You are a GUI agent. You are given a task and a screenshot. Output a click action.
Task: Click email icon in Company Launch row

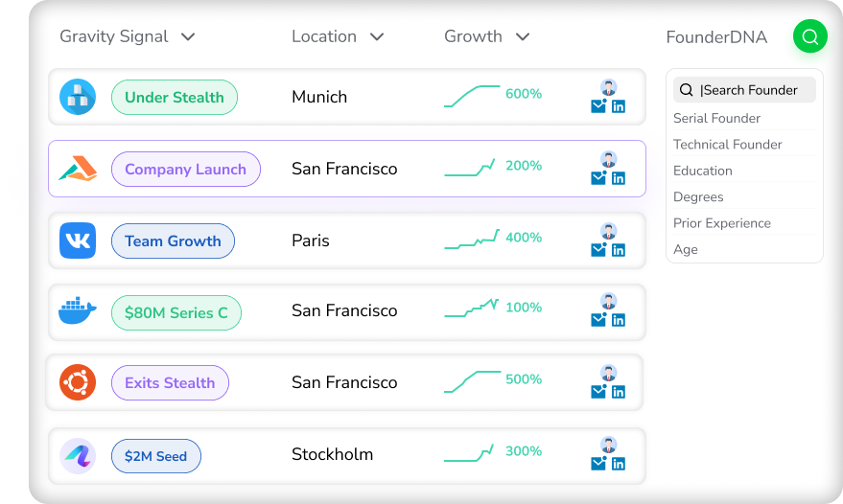[x=598, y=178]
